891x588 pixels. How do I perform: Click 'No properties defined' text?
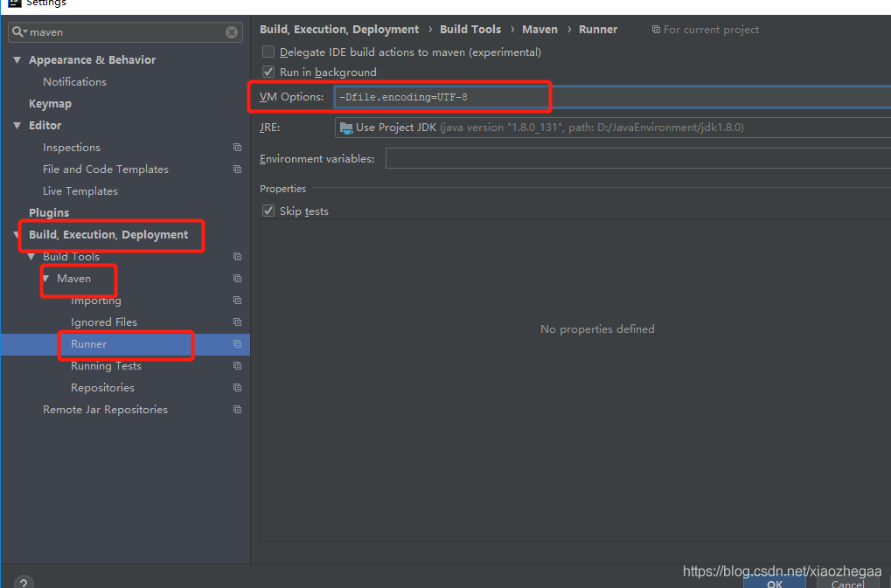(597, 329)
